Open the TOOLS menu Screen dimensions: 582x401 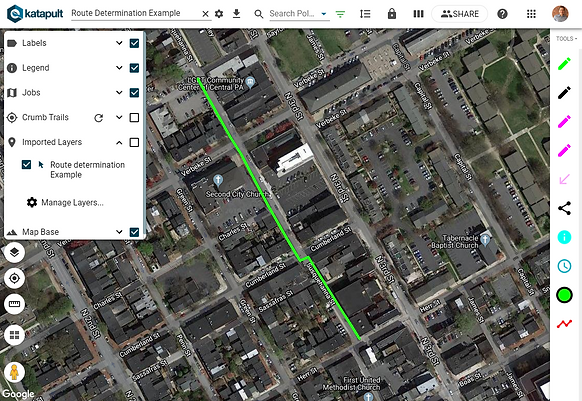[x=566, y=39]
